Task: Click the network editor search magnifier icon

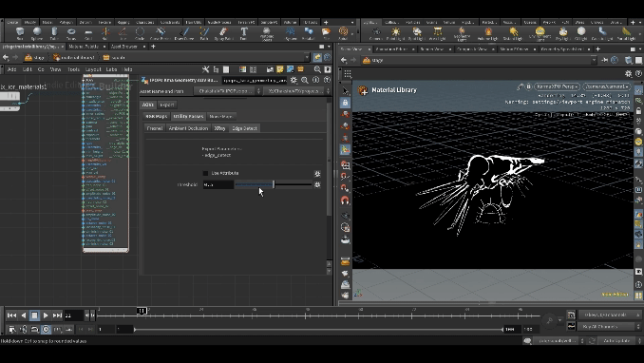Action: point(317,69)
